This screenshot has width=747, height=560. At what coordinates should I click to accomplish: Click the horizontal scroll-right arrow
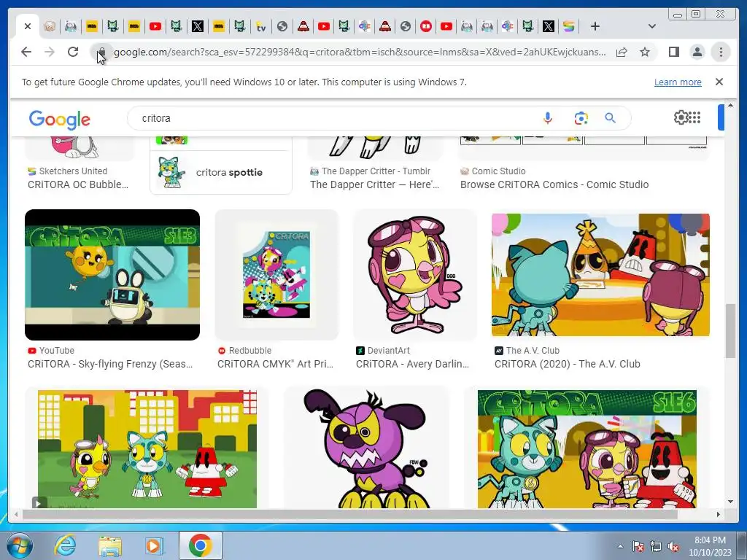pos(719,514)
